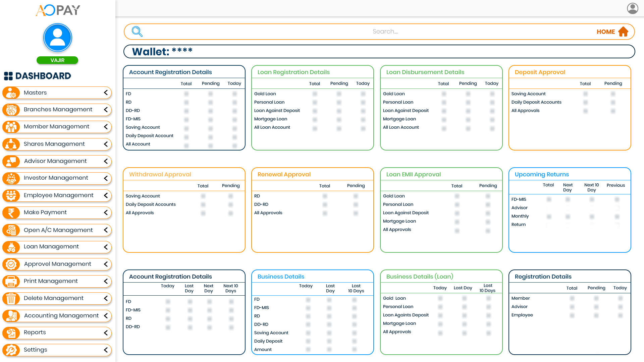Expand the Masters menu chevron
The height and width of the screenshot is (362, 644).
tap(106, 93)
